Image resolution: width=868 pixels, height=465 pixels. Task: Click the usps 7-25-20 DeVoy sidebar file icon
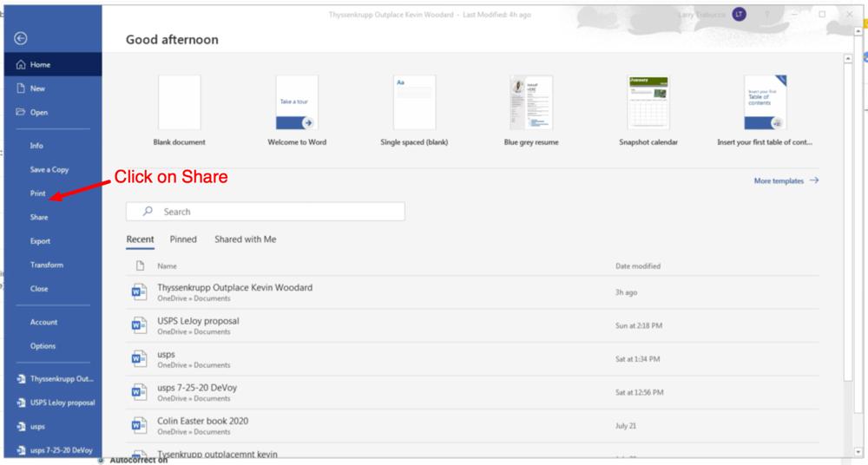(21, 450)
